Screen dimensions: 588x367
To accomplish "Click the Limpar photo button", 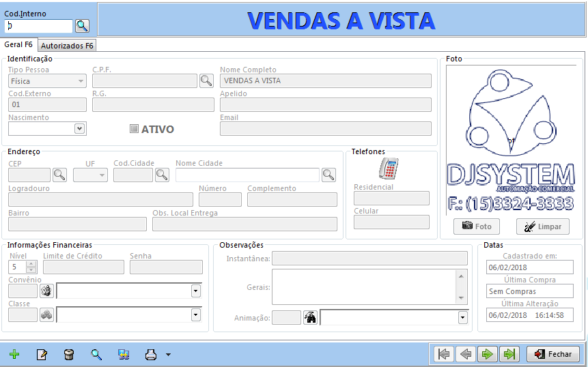I will coord(543,226).
